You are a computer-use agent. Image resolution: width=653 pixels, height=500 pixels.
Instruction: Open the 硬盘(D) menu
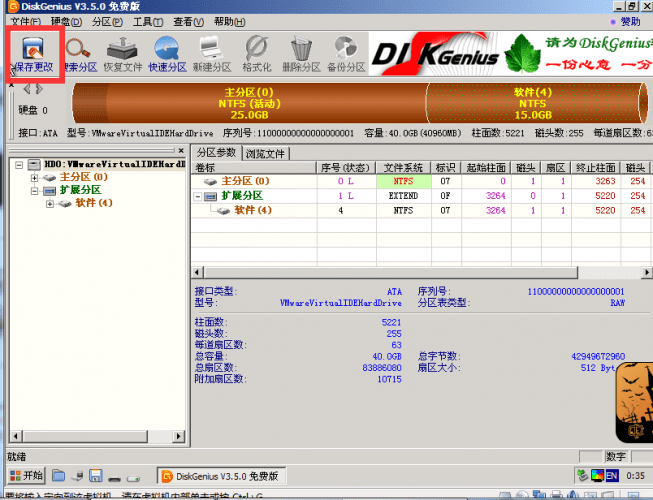coord(66,22)
